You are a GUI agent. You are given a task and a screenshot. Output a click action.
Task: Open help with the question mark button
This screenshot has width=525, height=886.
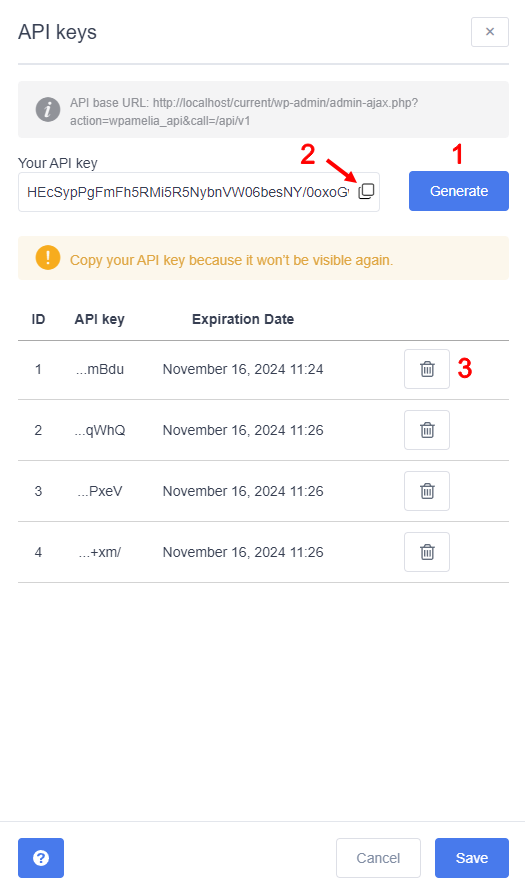[41, 858]
